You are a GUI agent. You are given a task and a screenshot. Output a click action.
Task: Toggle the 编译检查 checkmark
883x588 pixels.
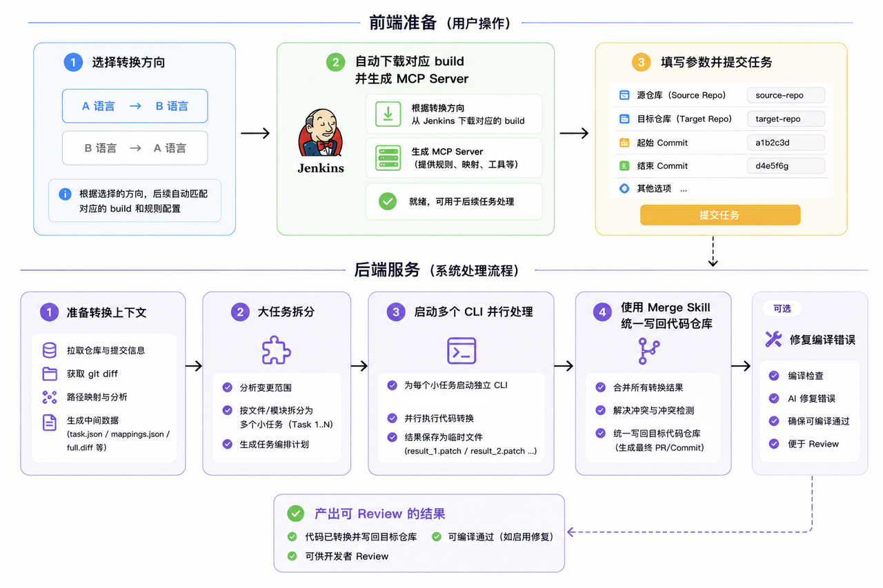pyautogui.click(x=774, y=376)
